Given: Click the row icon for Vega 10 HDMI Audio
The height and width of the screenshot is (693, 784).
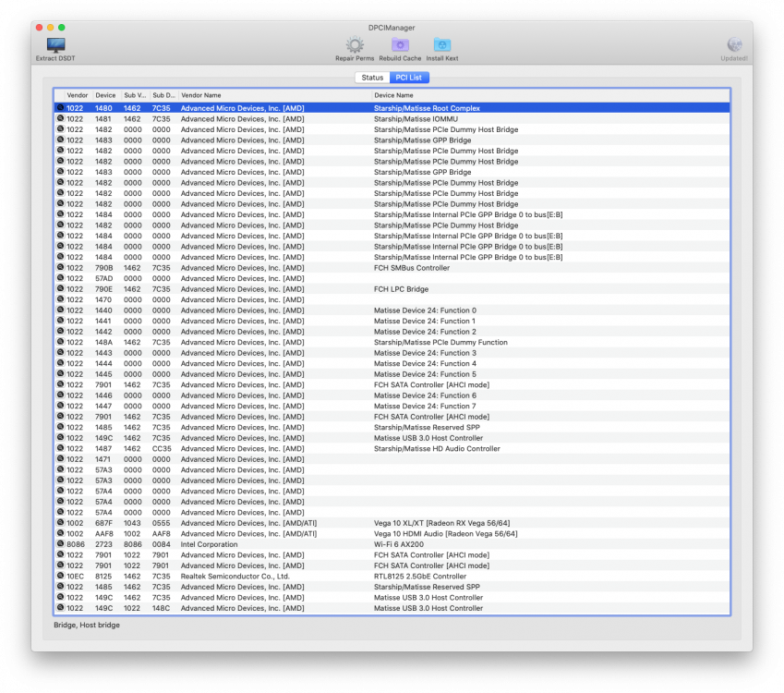Looking at the screenshot, I should pyautogui.click(x=61, y=533).
